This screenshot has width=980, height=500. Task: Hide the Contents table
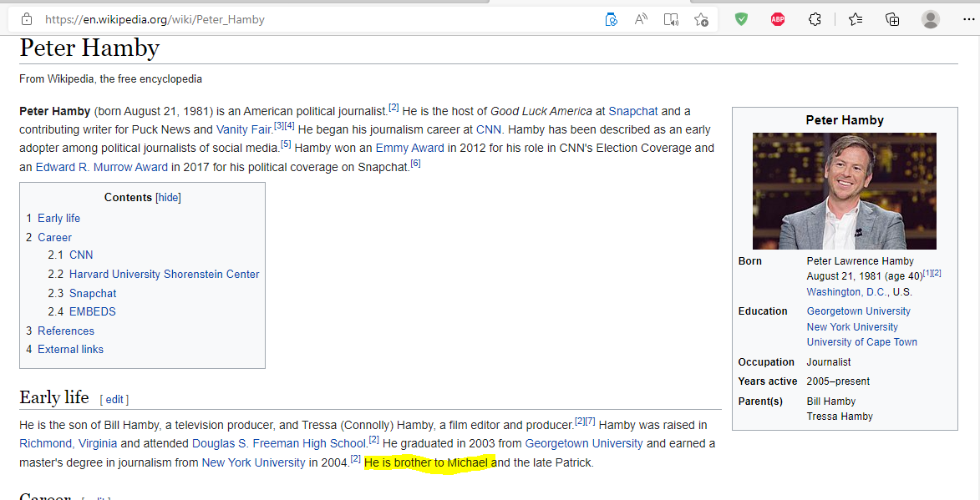coord(168,198)
